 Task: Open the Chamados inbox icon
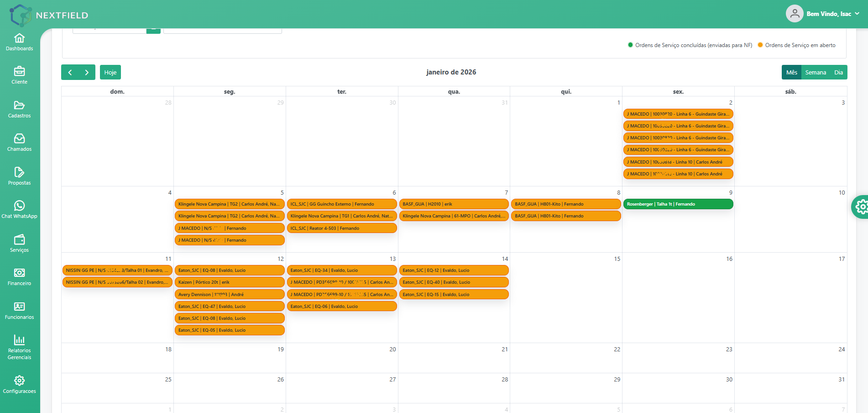click(x=19, y=138)
